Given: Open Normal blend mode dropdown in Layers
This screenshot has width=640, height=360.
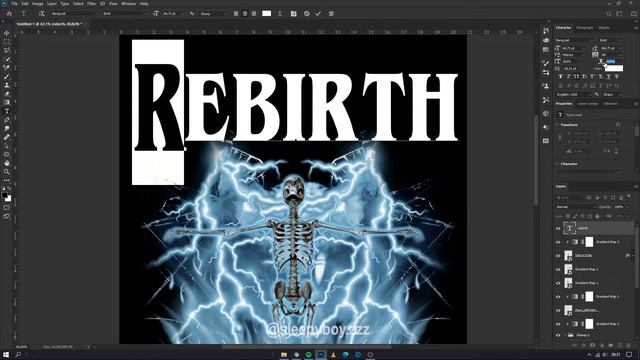Looking at the screenshot, I should [x=575, y=207].
